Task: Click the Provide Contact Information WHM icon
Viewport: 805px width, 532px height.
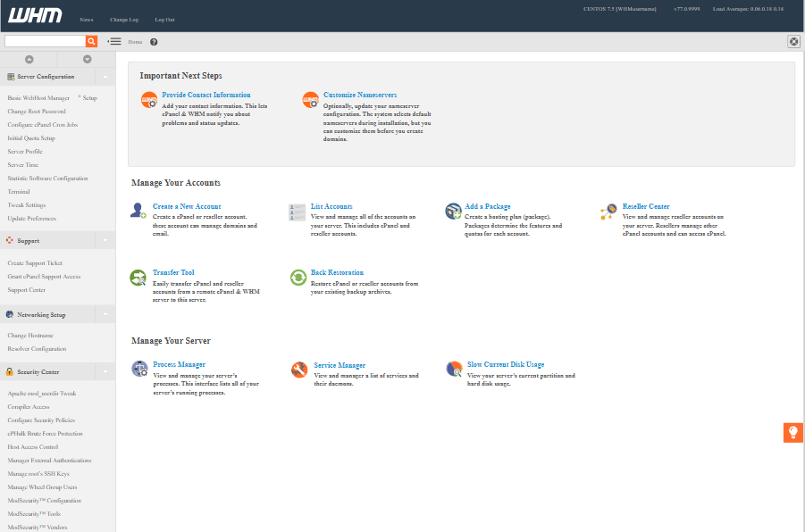Action: pyautogui.click(x=149, y=99)
